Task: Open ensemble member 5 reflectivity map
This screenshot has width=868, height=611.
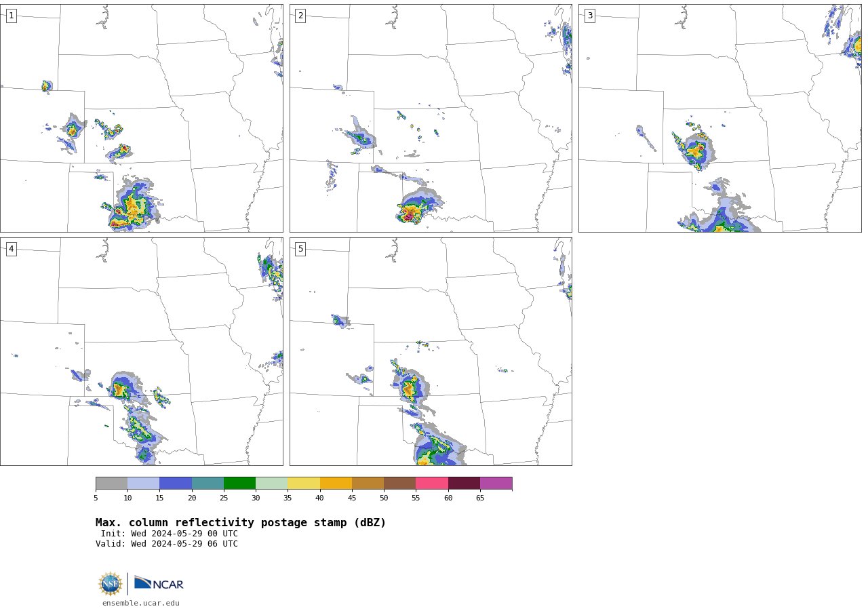Action: pos(431,351)
